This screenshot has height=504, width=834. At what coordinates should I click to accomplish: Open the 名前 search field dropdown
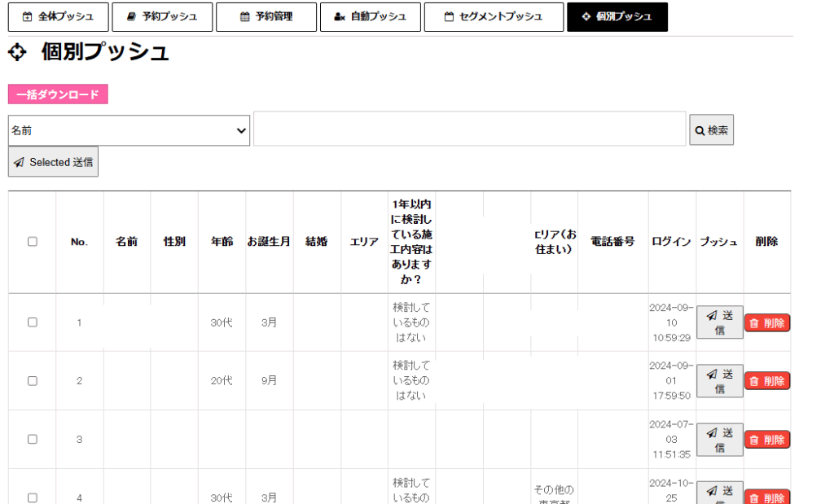129,130
